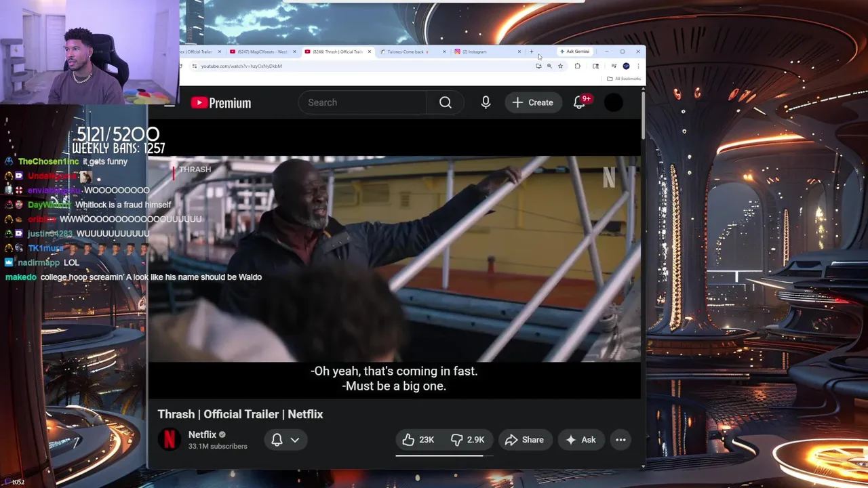
Task: Click the subscription notification bell
Action: pos(277,440)
